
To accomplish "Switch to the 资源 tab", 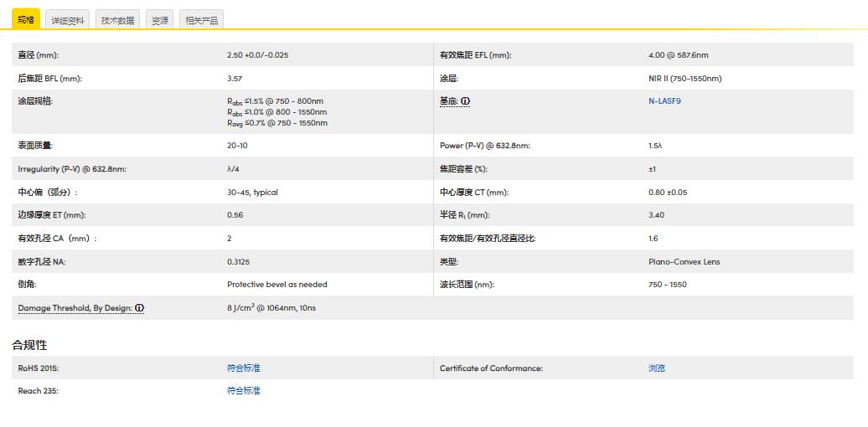I will pyautogui.click(x=160, y=20).
